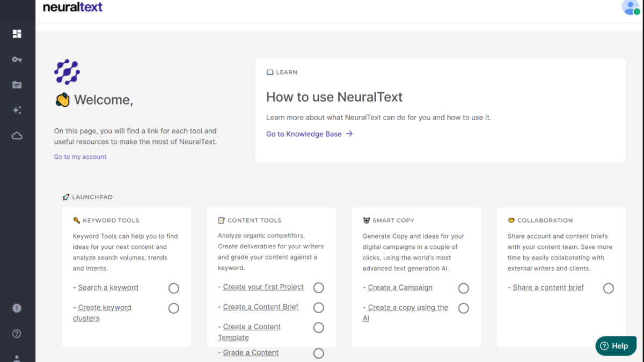
Task: Click the purple NeuralText emblem above Welcome
Action: (x=67, y=72)
